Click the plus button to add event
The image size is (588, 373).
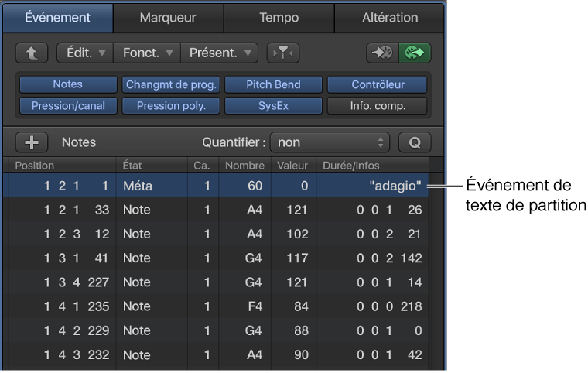click(x=32, y=142)
